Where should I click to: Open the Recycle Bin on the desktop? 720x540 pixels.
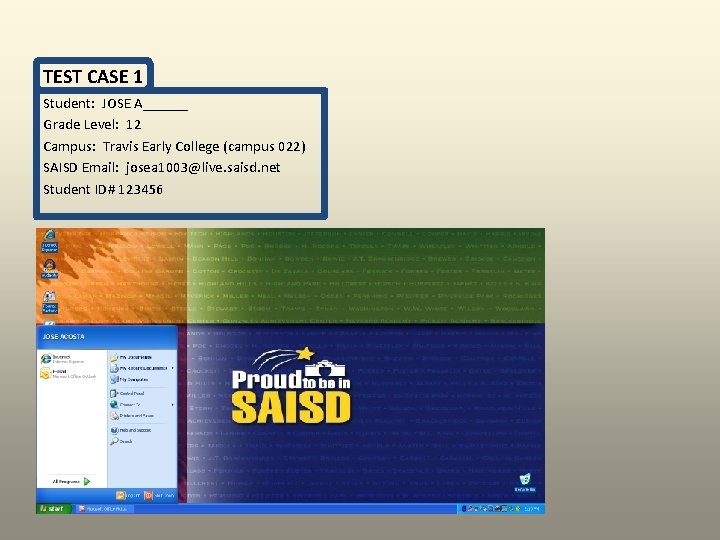[525, 483]
